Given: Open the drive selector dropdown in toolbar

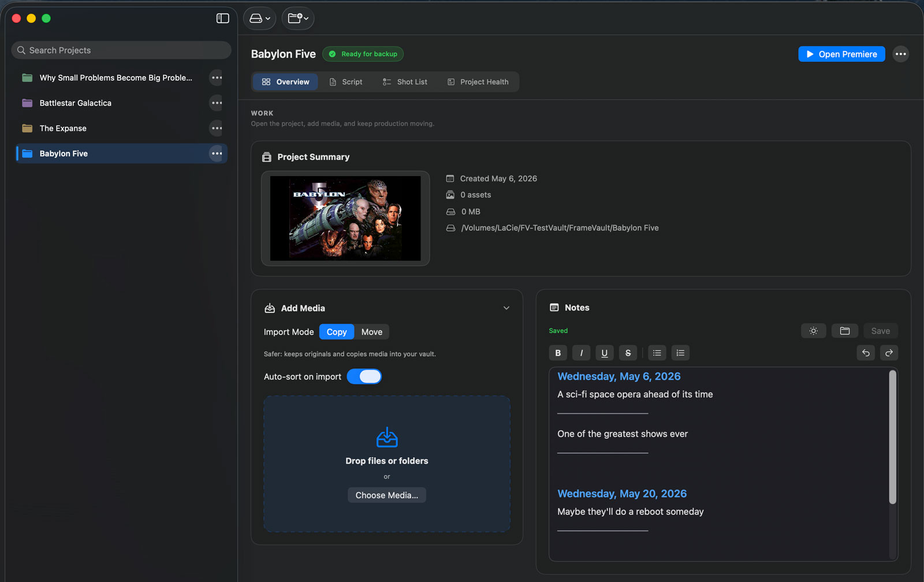Looking at the screenshot, I should click(259, 18).
